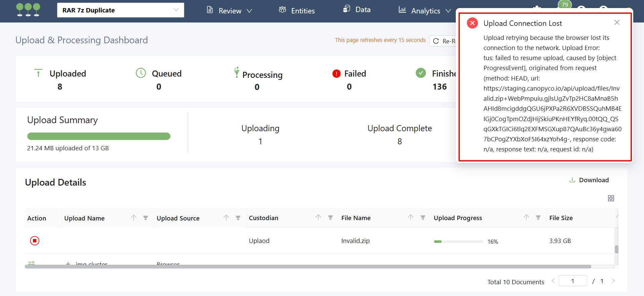Go to the Data section
644x296 pixels.
pyautogui.click(x=357, y=10)
